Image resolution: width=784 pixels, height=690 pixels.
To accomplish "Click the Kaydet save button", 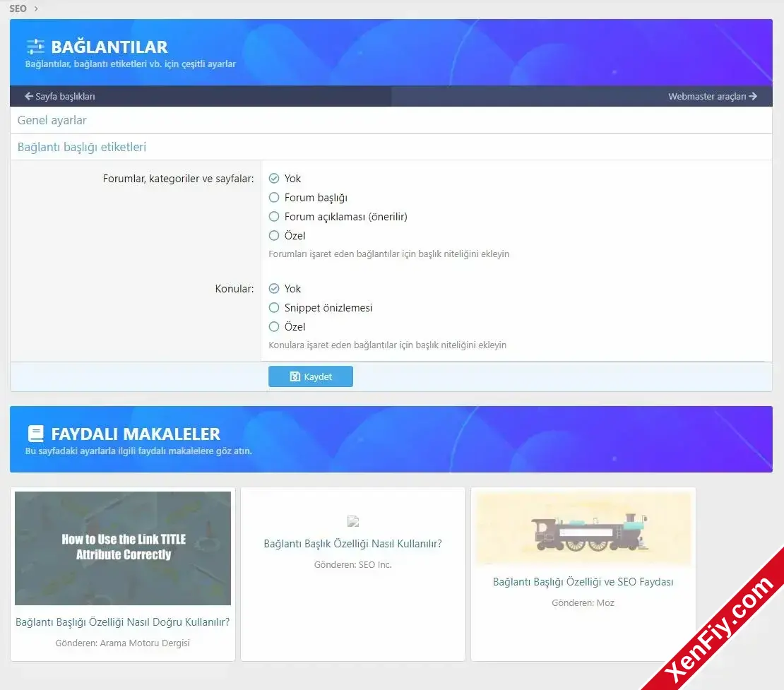I will click(x=311, y=376).
